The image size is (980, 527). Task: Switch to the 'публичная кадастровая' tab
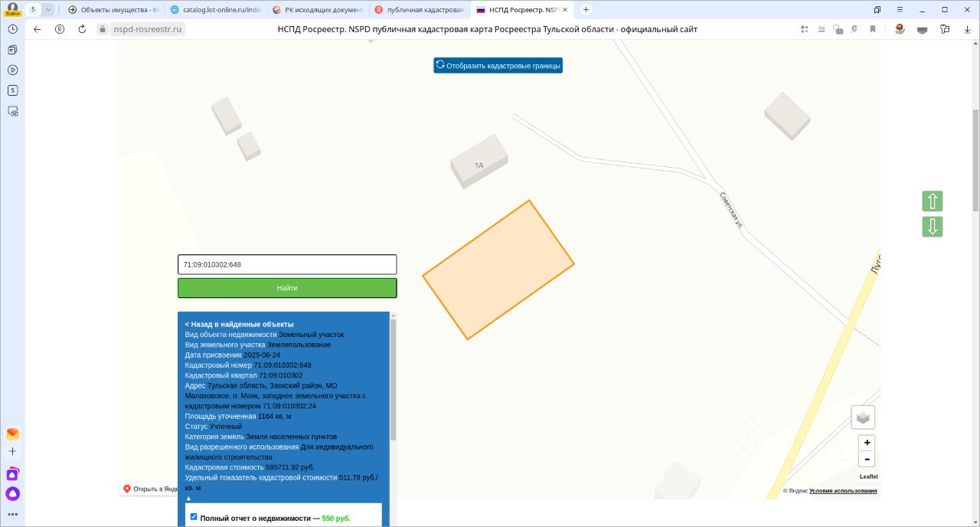pyautogui.click(x=419, y=9)
